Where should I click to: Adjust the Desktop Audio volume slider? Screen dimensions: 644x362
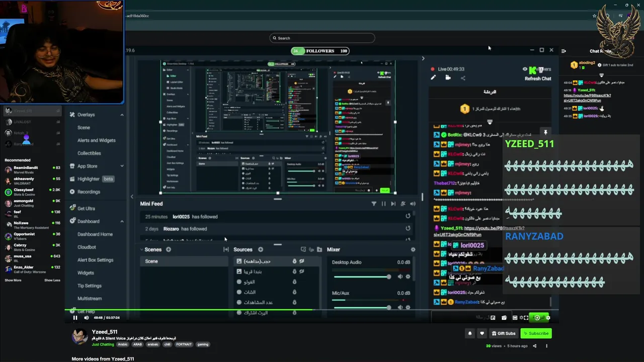click(x=361, y=277)
